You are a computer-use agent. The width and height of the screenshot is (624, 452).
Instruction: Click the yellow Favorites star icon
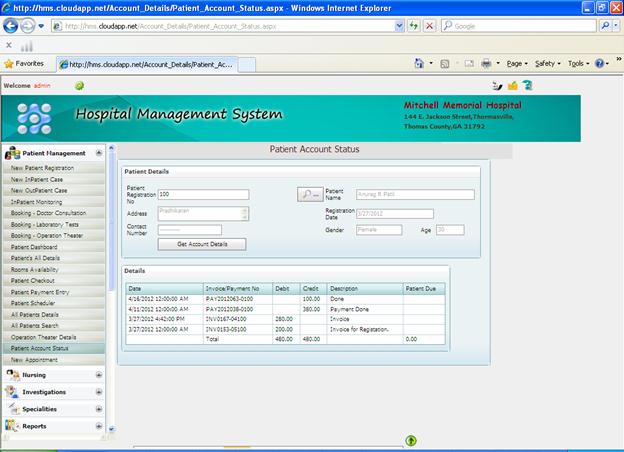(x=9, y=63)
